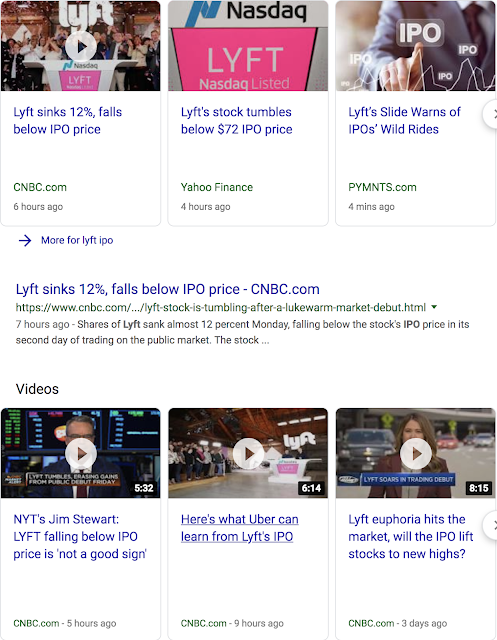Play the 6:14 Lyft stage video

pos(248,453)
